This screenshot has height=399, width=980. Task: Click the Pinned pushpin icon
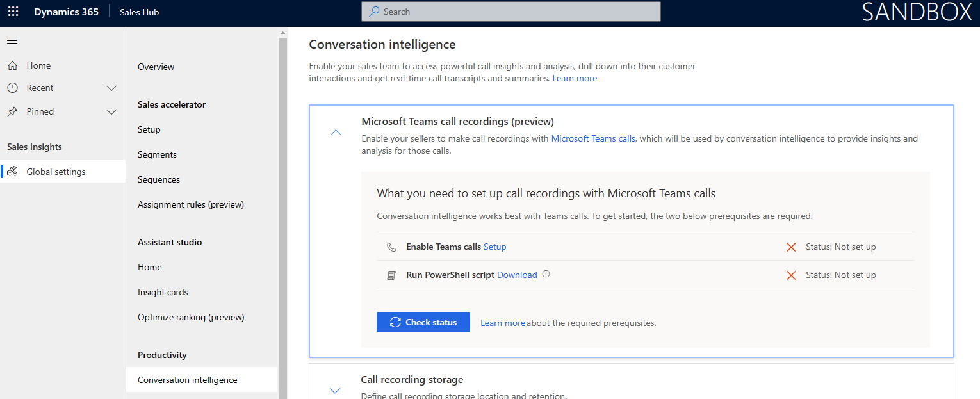pyautogui.click(x=12, y=111)
